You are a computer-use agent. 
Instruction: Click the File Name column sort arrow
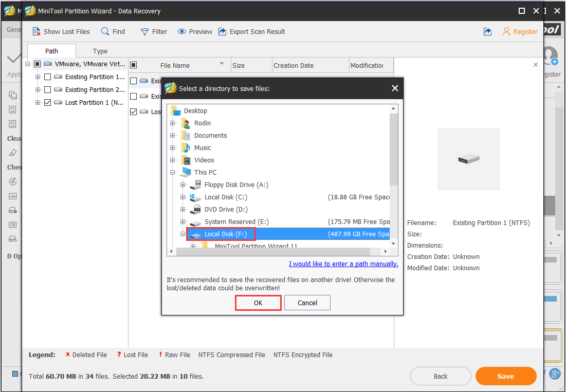[222, 64]
